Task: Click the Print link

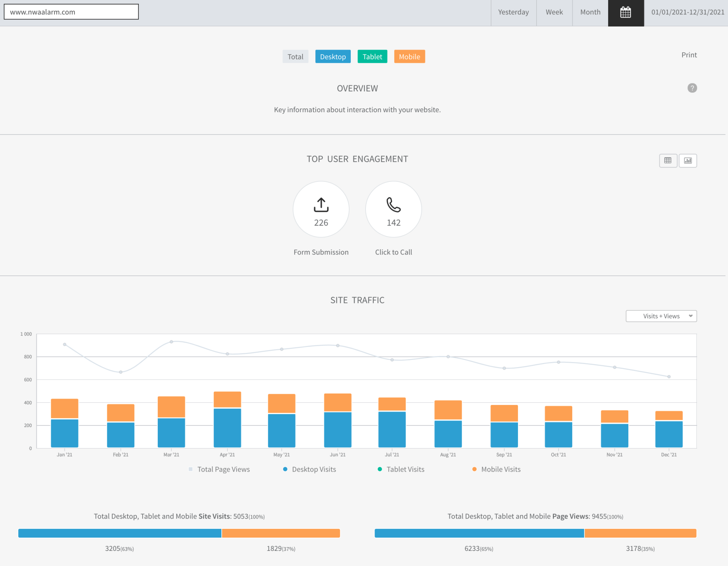Action: click(x=689, y=55)
